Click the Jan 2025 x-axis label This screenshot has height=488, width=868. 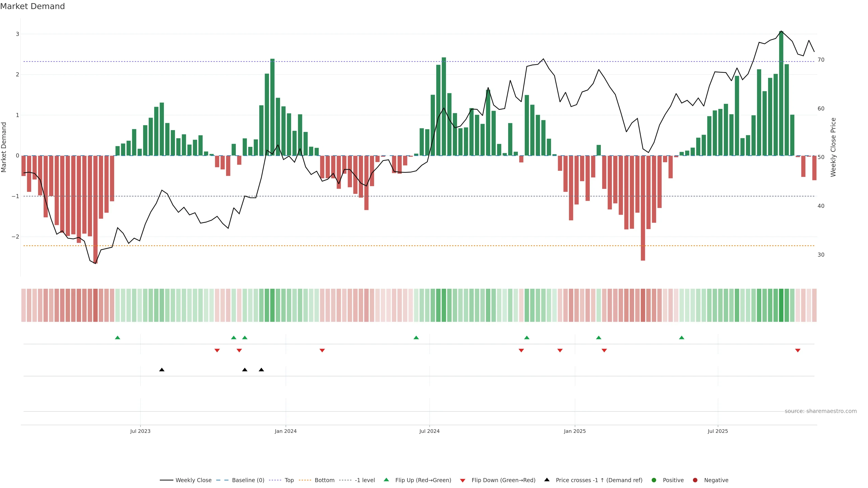coord(575,431)
